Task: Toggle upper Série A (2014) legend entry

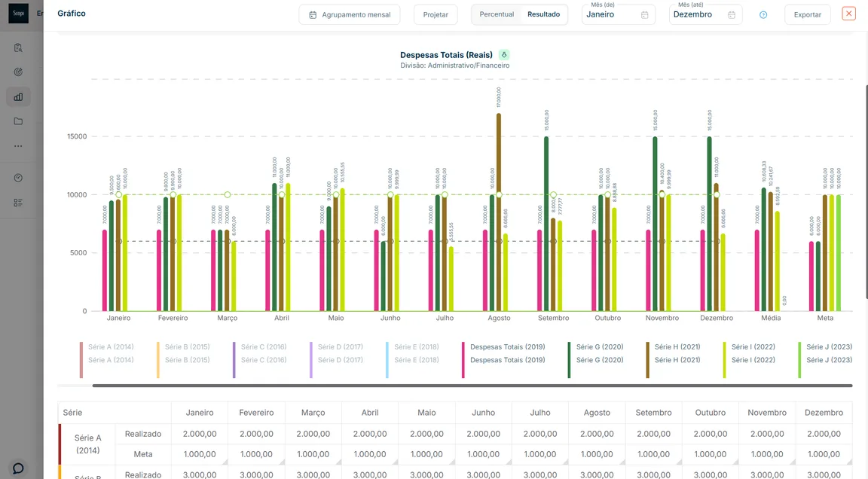Action: [111, 346]
